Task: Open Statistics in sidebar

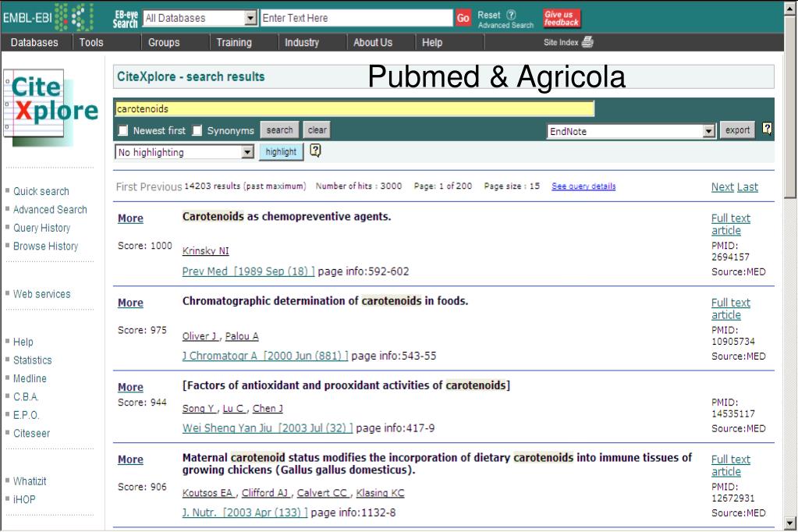Action: point(33,360)
